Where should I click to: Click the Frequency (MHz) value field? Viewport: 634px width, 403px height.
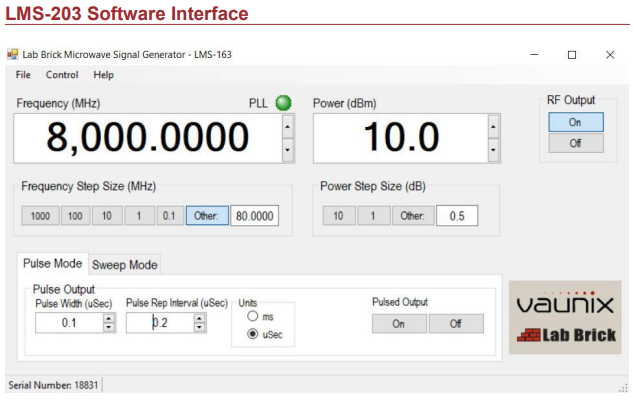coord(148,138)
